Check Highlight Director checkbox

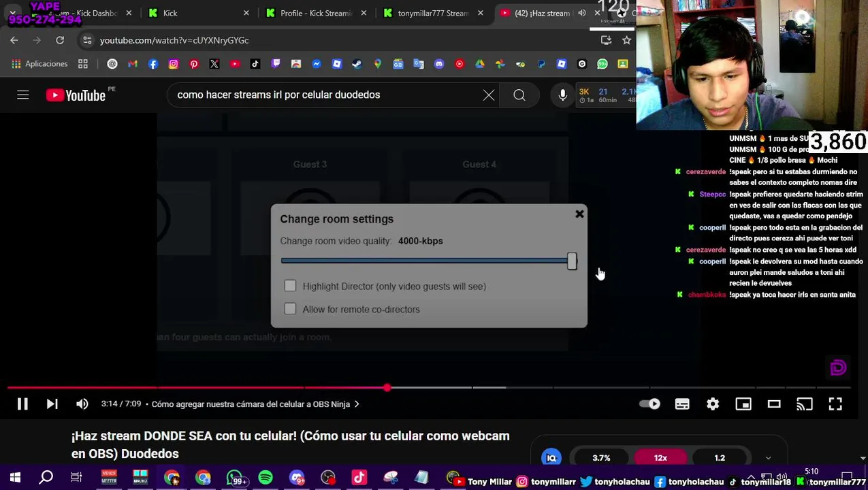coord(290,287)
